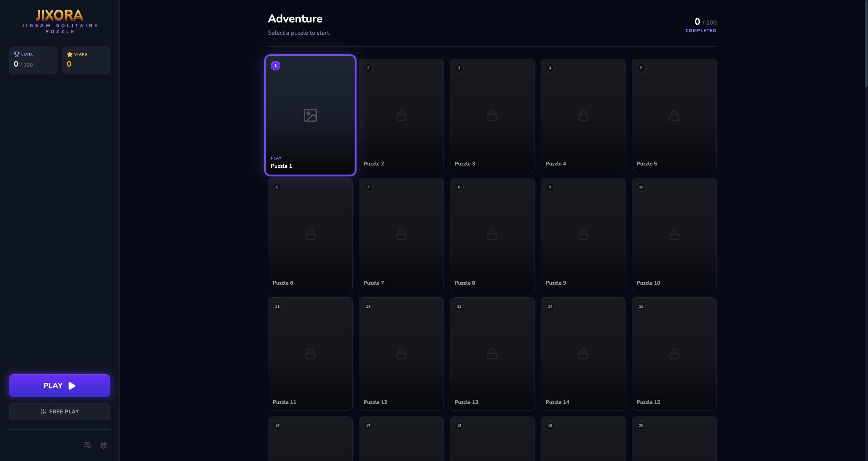Start Puzzle 1 card
868x461 pixels.
pyautogui.click(x=310, y=115)
